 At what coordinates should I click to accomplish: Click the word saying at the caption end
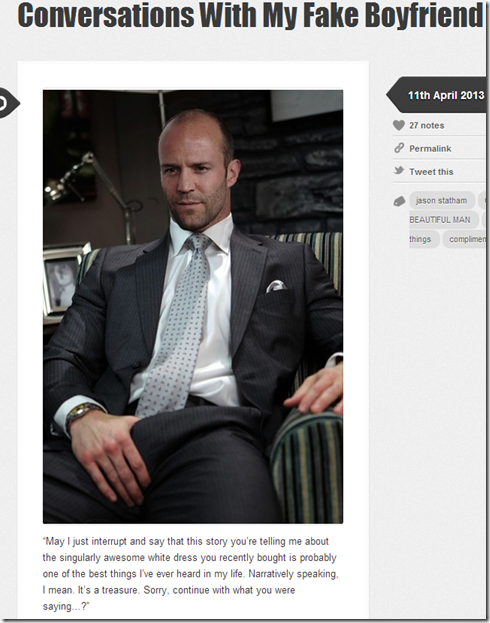(54, 606)
